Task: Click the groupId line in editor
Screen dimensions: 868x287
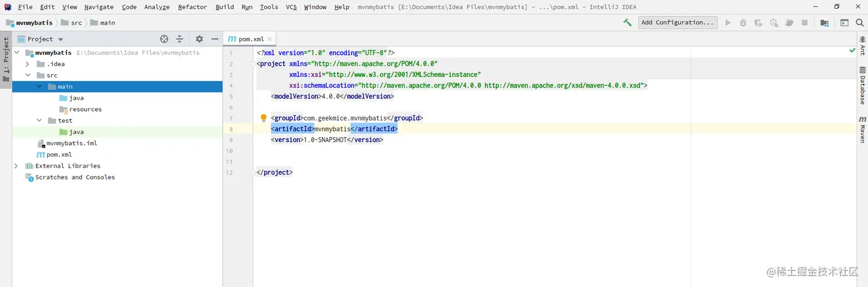Action: tap(347, 118)
